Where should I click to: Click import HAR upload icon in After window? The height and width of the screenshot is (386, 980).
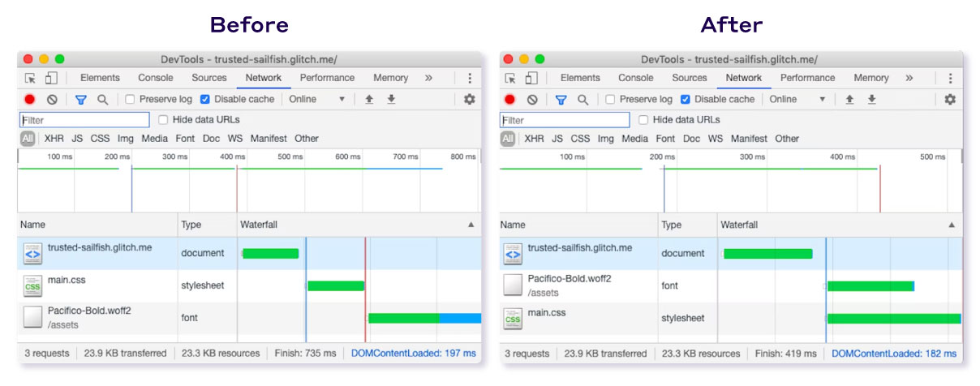849,99
